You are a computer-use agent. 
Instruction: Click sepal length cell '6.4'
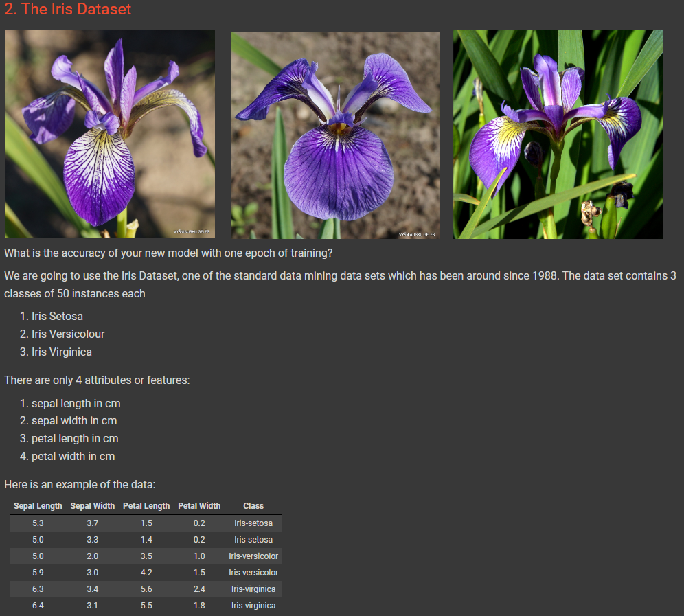point(38,606)
